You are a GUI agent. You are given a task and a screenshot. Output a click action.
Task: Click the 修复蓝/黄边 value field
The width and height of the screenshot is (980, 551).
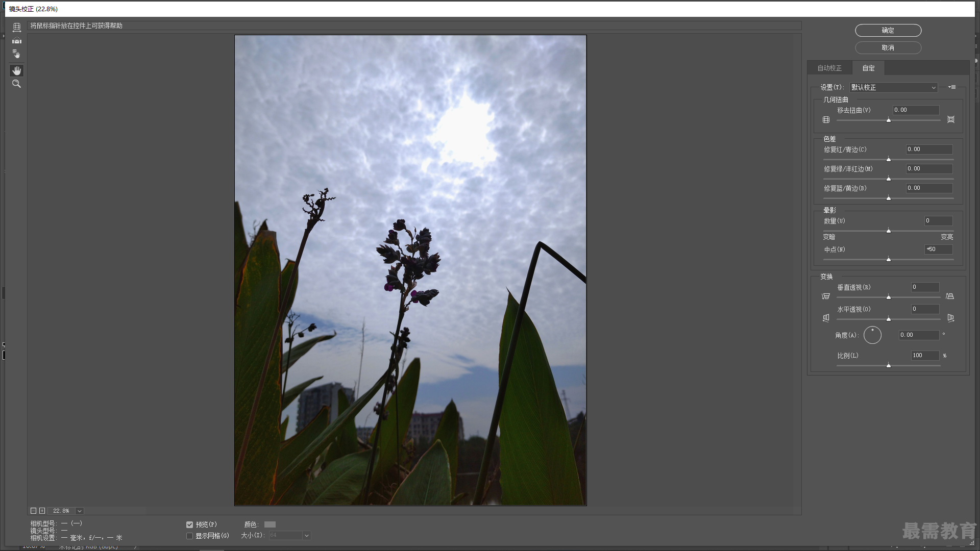pyautogui.click(x=929, y=188)
